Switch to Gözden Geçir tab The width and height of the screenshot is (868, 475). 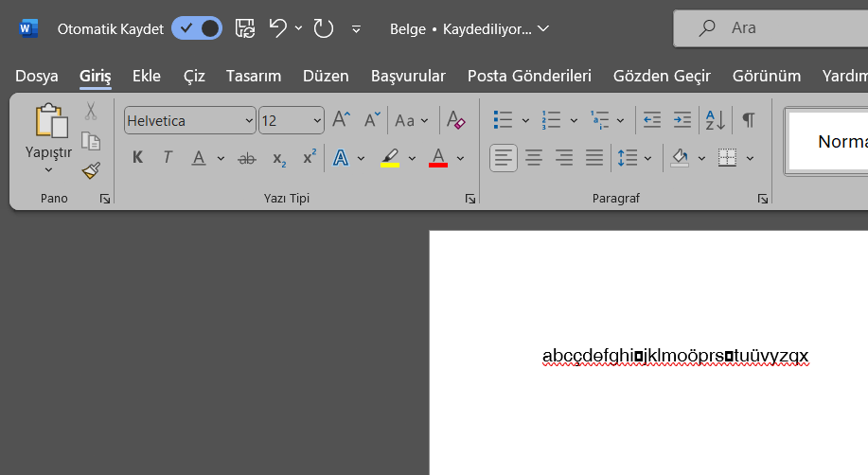pos(662,76)
